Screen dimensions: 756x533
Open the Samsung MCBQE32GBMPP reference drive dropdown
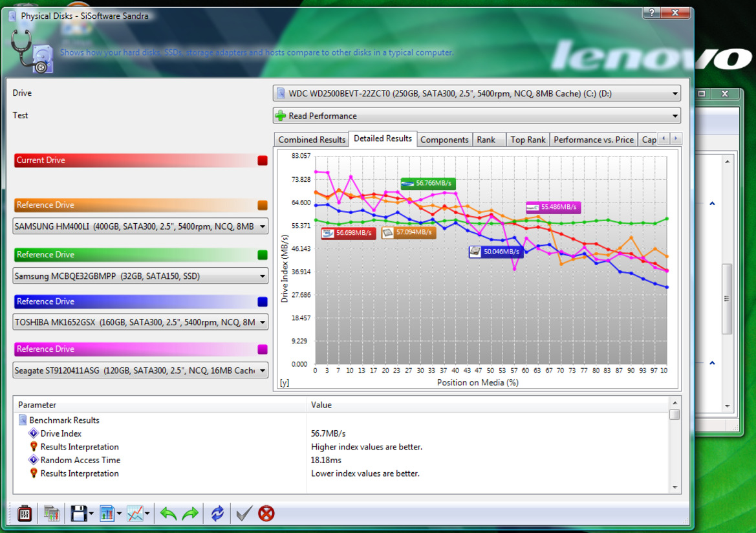[140, 276]
